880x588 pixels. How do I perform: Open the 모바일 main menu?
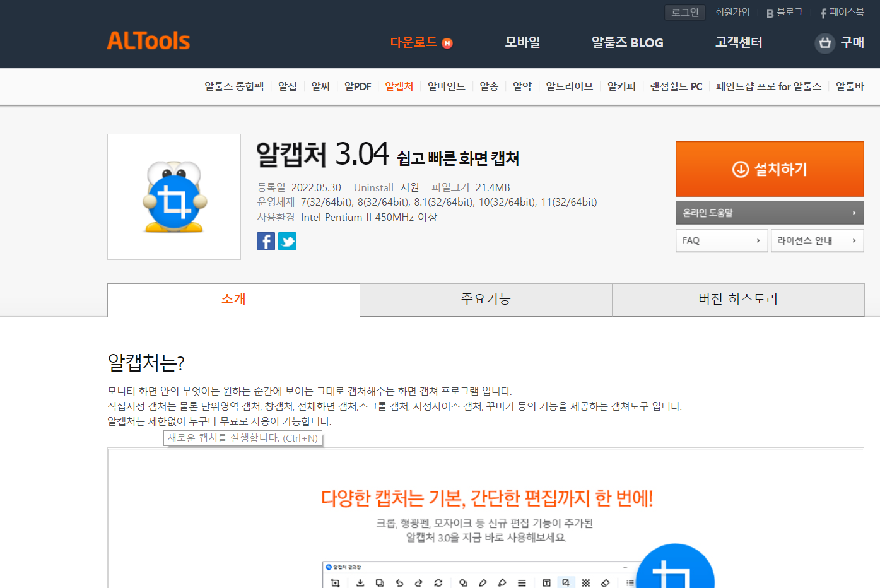[x=522, y=42]
